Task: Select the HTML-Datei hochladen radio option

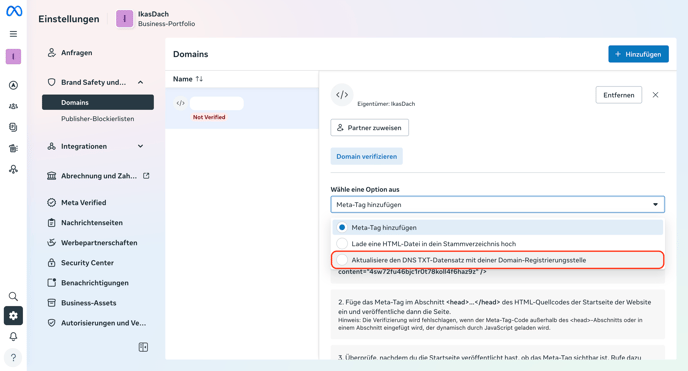Action: click(342, 244)
